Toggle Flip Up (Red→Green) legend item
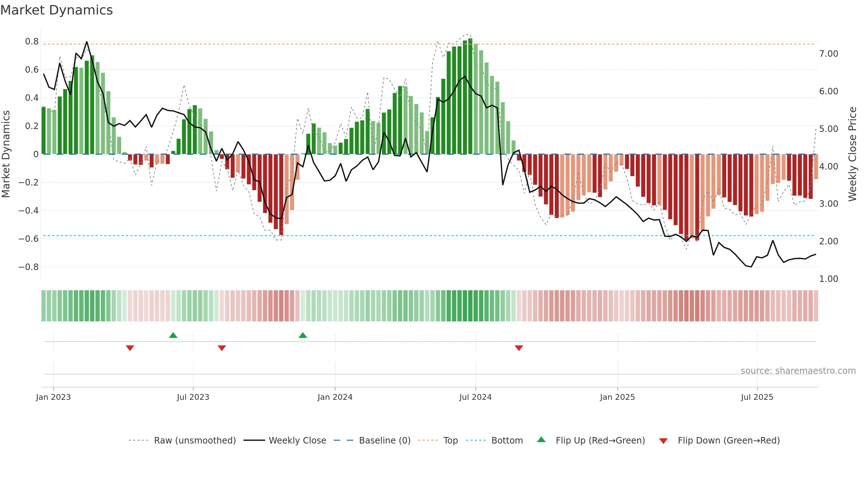Image resolution: width=868 pixels, height=488 pixels. [x=591, y=440]
